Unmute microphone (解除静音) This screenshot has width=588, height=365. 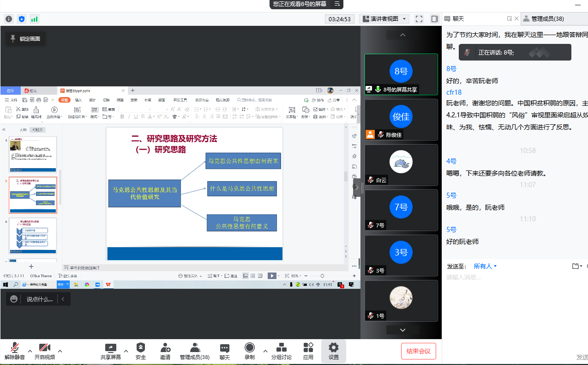coord(14,348)
